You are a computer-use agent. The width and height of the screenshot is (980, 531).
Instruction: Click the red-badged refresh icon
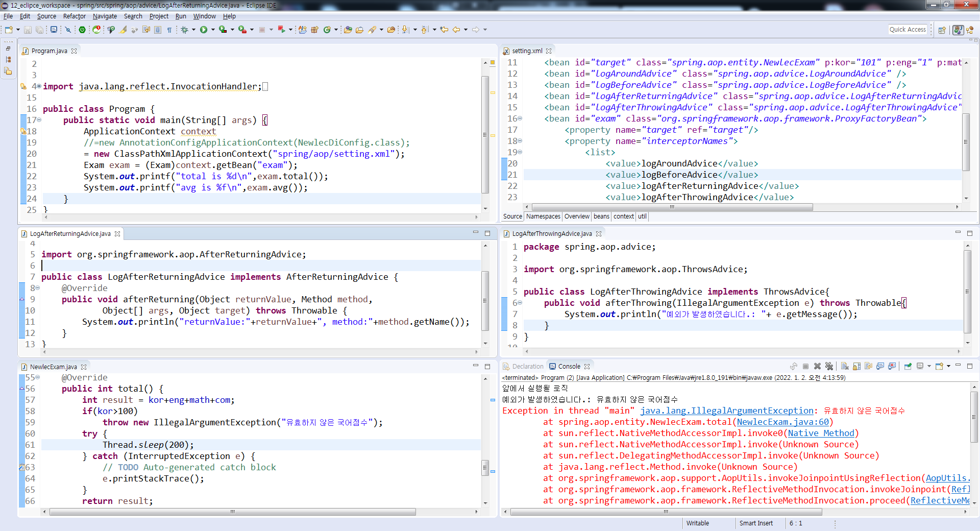point(96,30)
